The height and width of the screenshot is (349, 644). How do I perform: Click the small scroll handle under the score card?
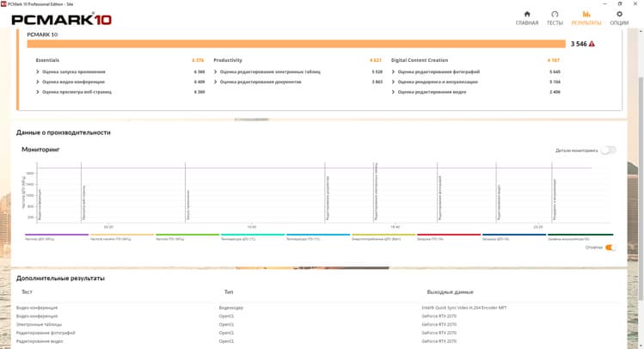(x=252, y=119)
